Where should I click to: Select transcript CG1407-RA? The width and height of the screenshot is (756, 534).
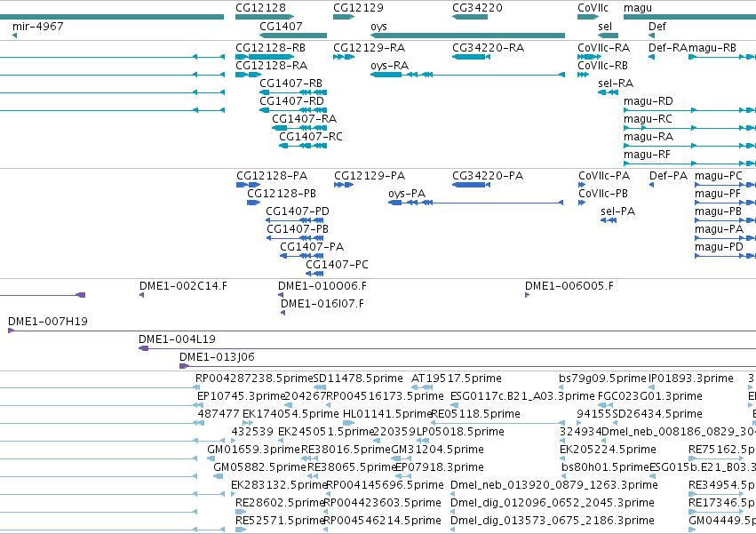tap(299, 128)
